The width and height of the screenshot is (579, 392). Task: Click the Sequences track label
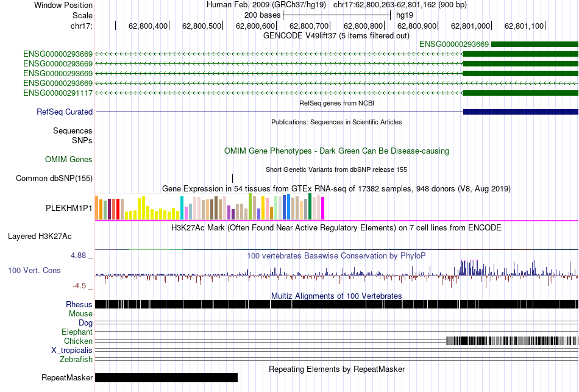tap(73, 131)
